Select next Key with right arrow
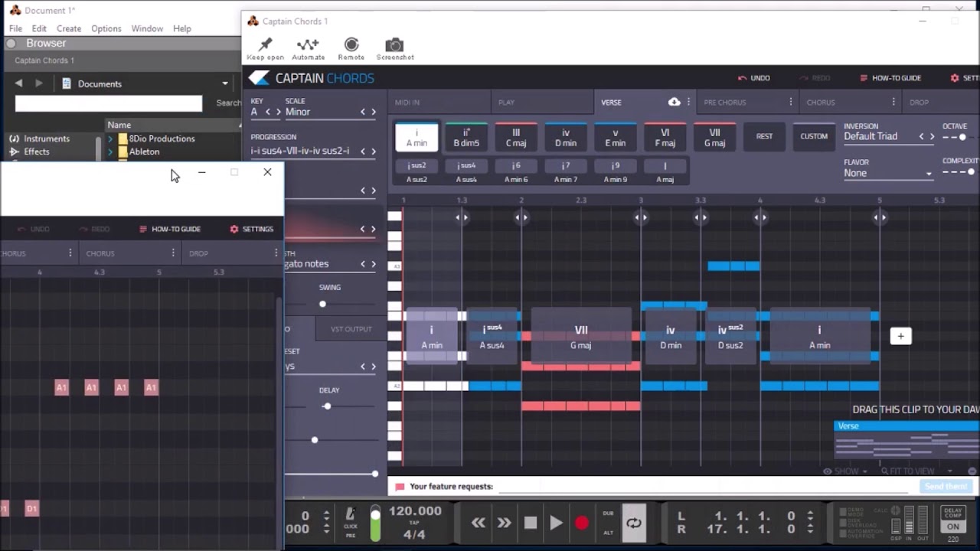 (x=279, y=112)
